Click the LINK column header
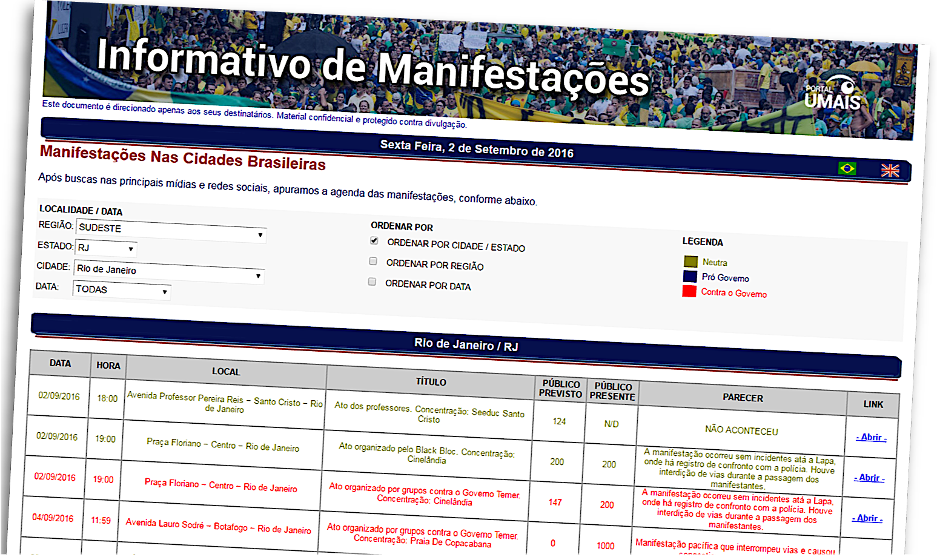The image size is (937, 560). [x=873, y=404]
